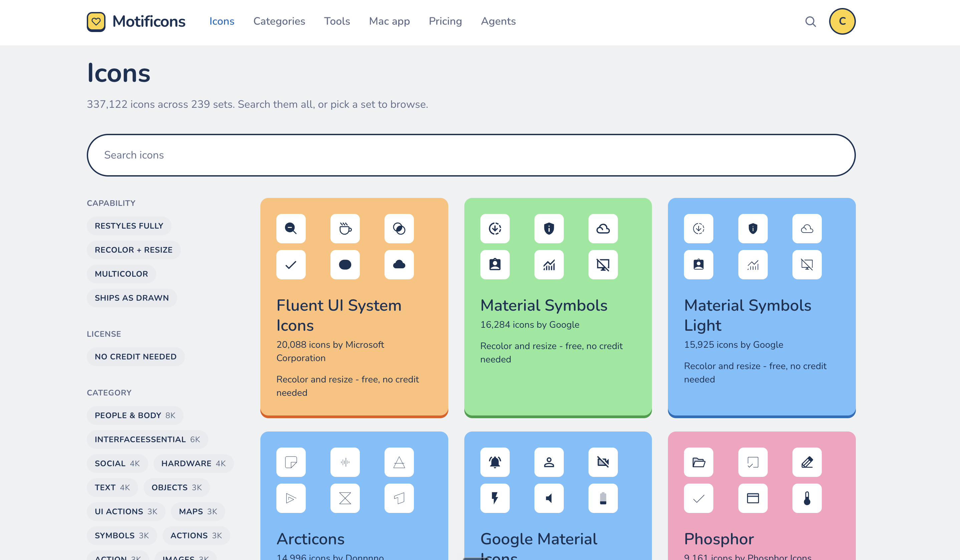Click sticky note icon in Arcticons card
The image size is (960, 560).
click(x=291, y=462)
